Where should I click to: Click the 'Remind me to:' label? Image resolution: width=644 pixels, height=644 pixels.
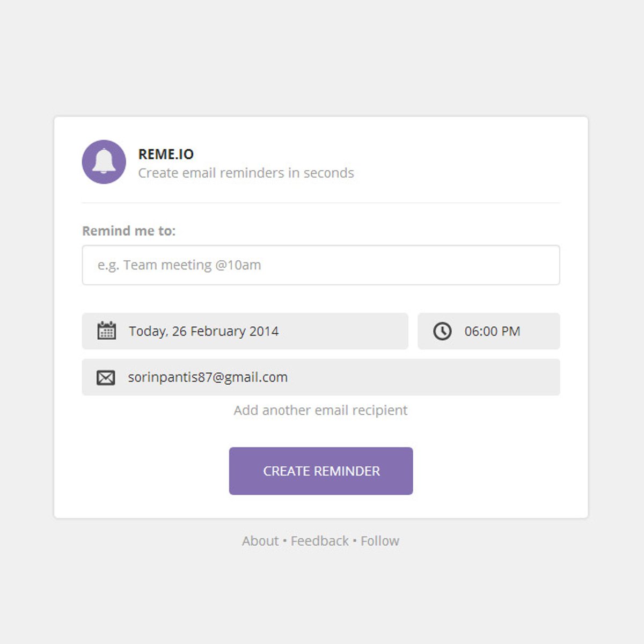(x=129, y=231)
